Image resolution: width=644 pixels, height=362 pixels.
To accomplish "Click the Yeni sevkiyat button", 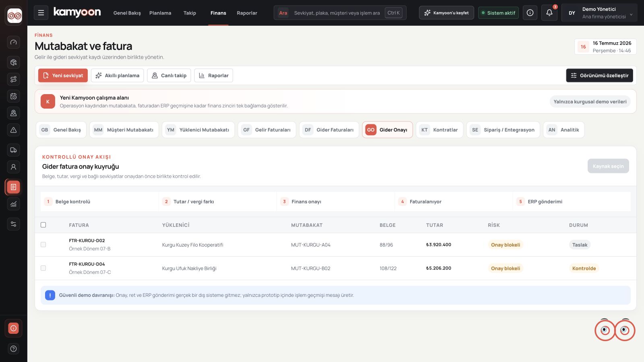I will point(63,76).
